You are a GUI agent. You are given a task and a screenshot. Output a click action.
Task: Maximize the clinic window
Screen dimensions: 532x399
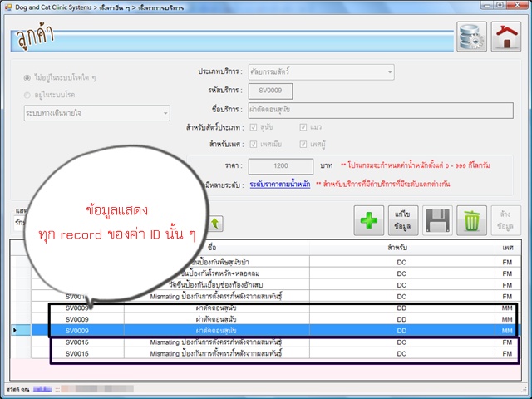[x=500, y=5]
